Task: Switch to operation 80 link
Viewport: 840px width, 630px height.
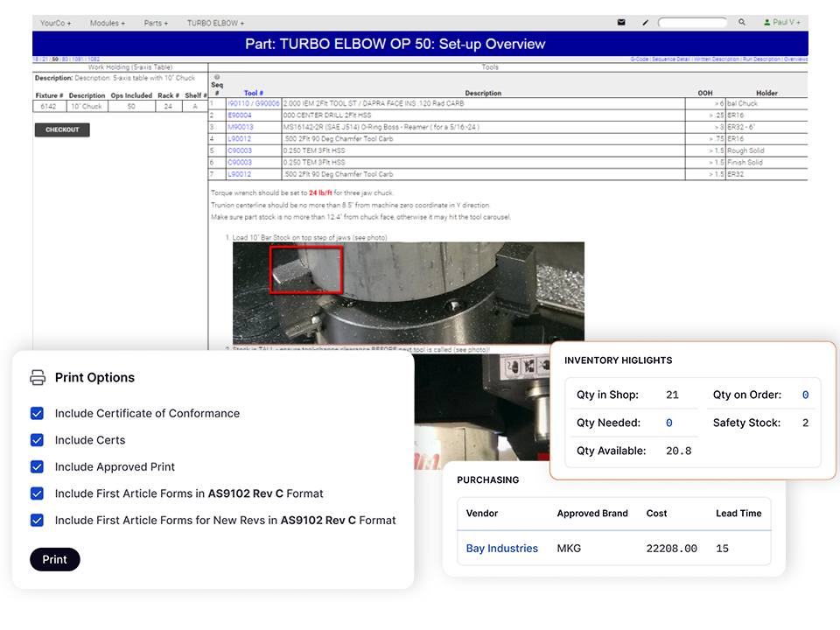Action: pyautogui.click(x=65, y=59)
